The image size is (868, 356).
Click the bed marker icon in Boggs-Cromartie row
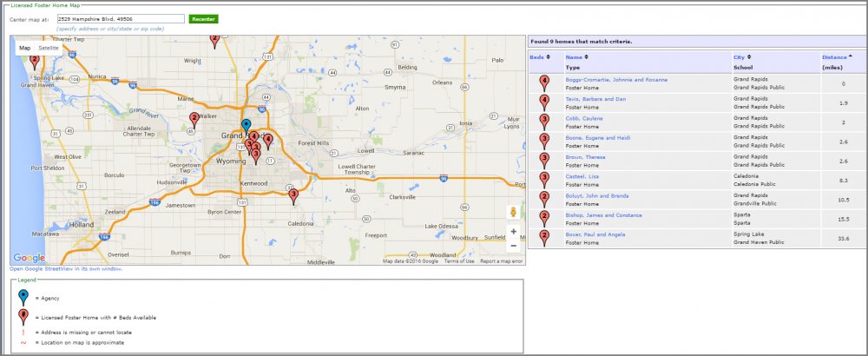click(544, 83)
